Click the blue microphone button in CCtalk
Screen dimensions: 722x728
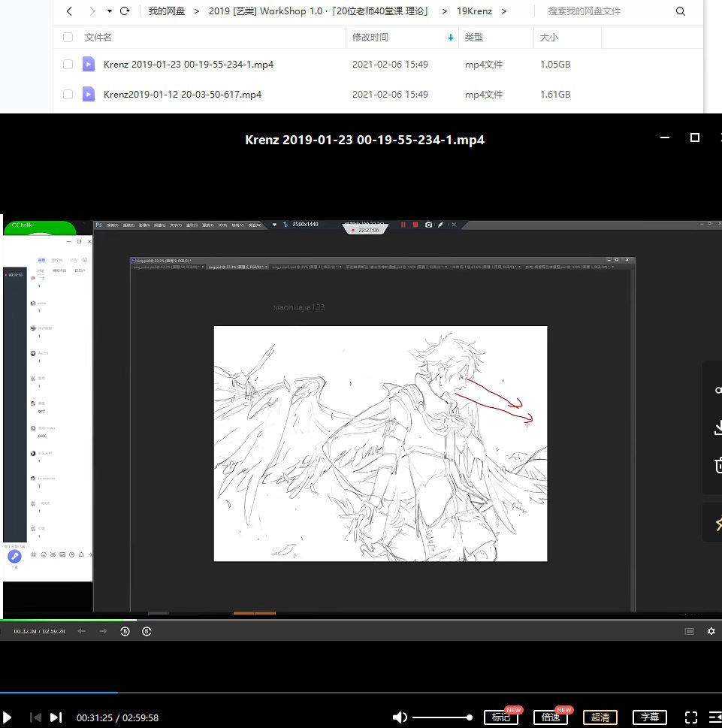point(15,556)
